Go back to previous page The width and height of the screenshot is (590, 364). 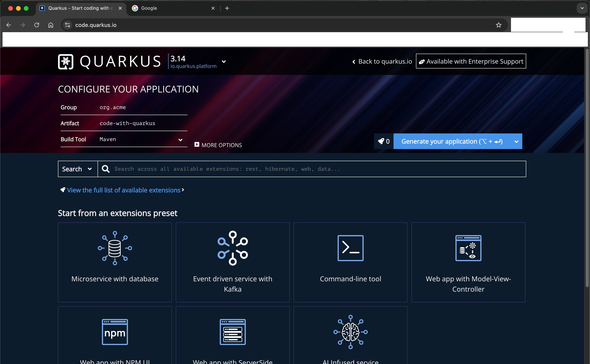[x=9, y=25]
